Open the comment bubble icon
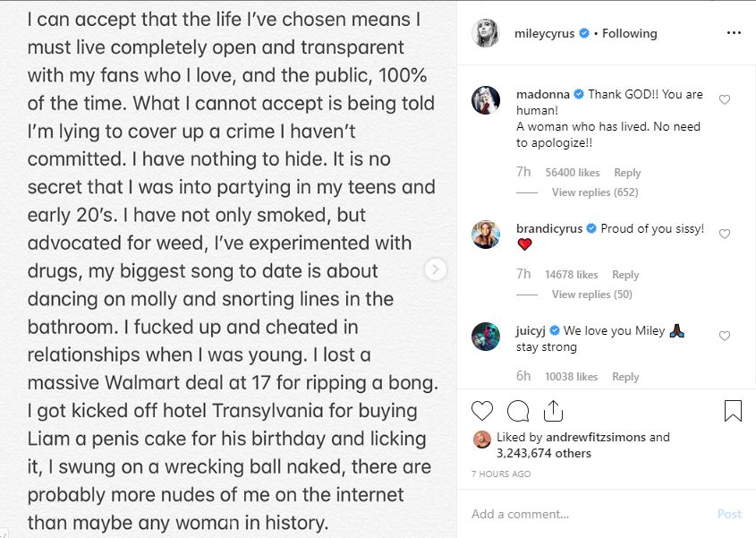 (518, 411)
